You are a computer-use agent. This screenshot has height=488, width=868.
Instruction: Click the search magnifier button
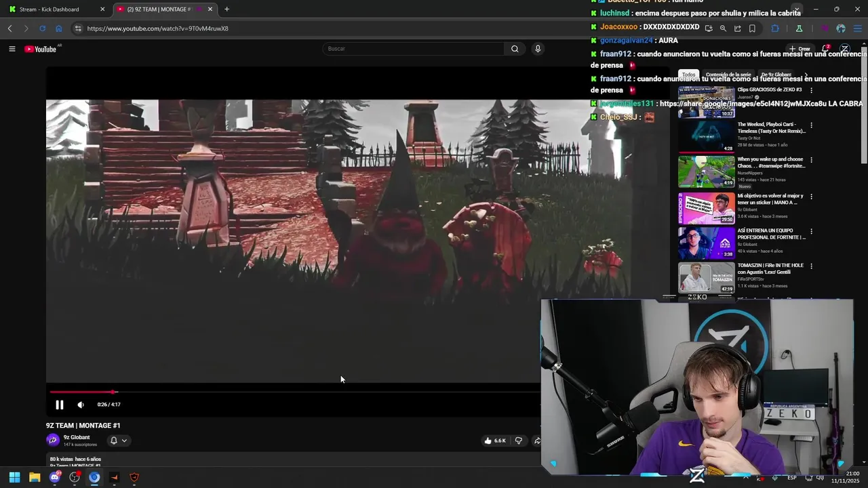(515, 49)
